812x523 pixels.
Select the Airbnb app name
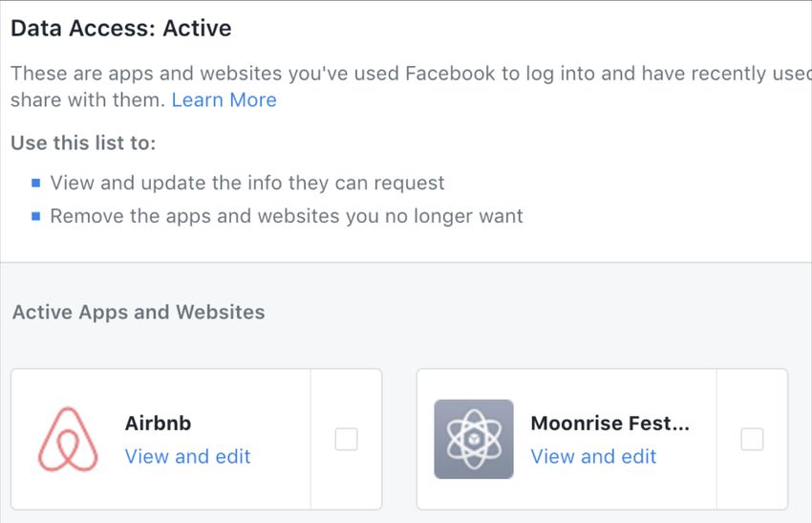[158, 424]
